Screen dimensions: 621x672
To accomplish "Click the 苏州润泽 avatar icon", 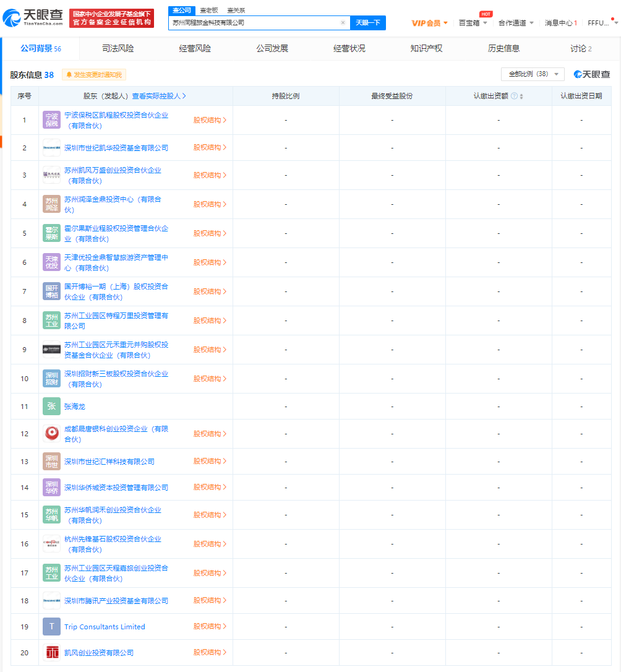I will (51, 204).
